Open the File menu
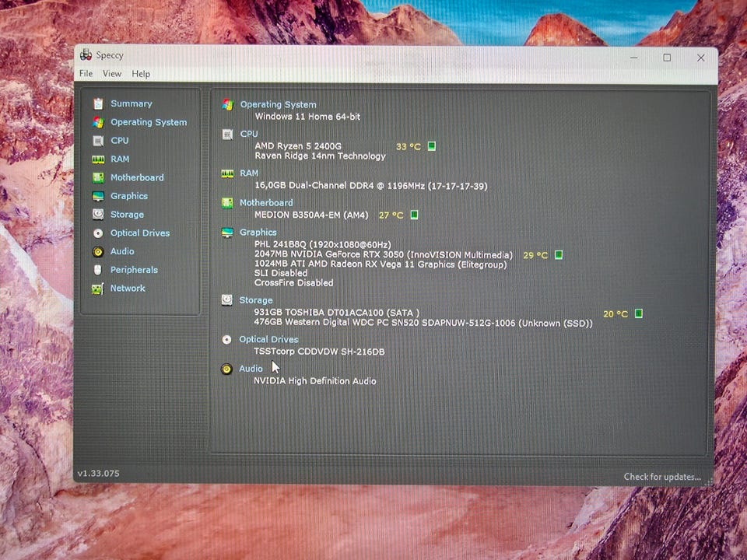 pos(86,73)
